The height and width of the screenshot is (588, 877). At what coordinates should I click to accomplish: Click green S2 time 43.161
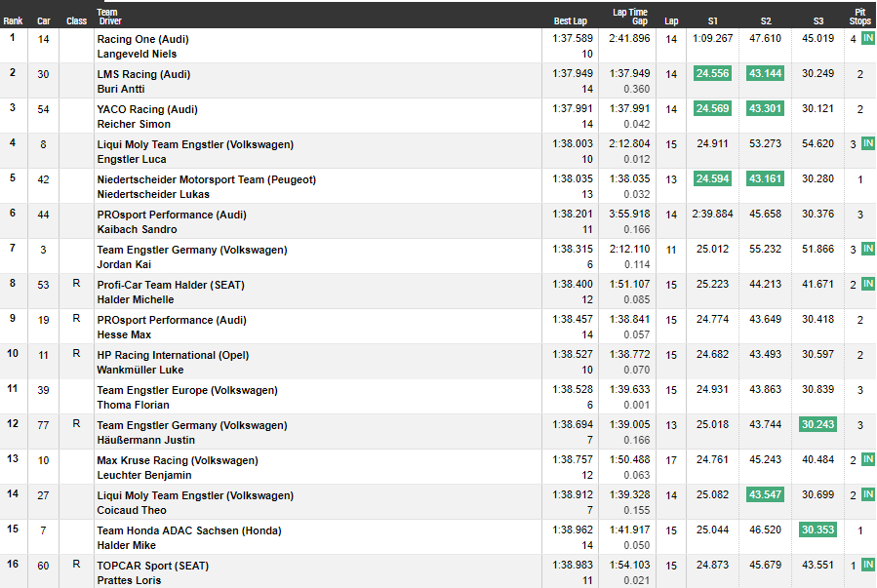765,178
